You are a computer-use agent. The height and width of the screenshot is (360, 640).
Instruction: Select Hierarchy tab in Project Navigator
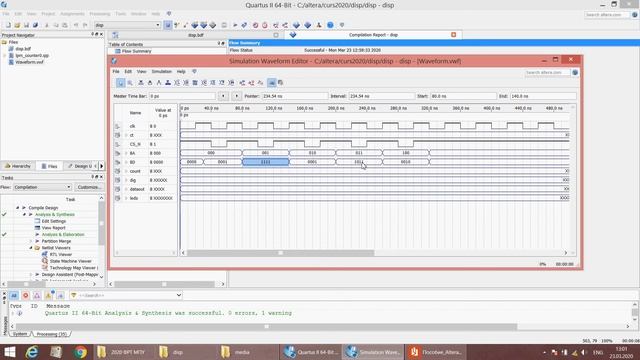pyautogui.click(x=18, y=166)
